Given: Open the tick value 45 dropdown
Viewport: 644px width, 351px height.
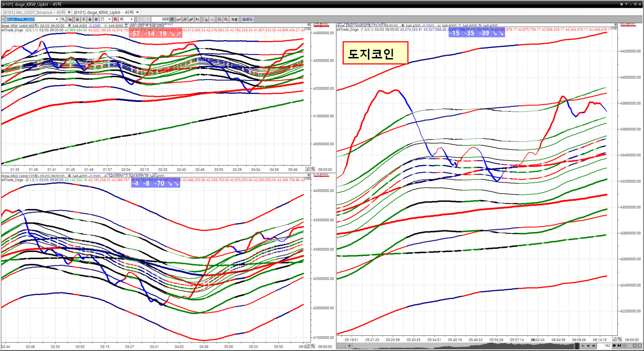Looking at the screenshot, I should click(x=132, y=19).
